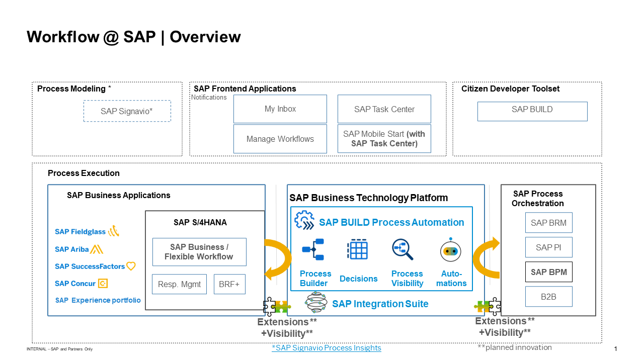Click the Process Builder flow icon
Image resolution: width=644 pixels, height=362 pixels.
coord(313,250)
